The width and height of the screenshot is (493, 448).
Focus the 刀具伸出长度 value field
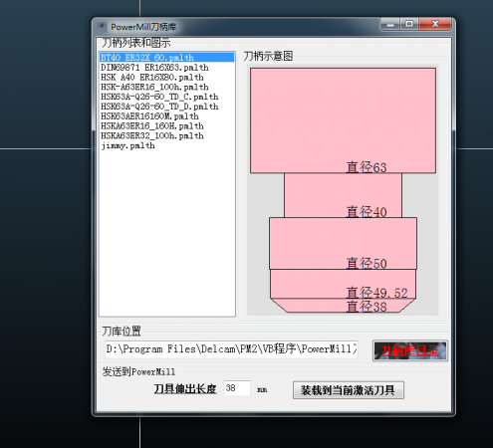tap(237, 388)
